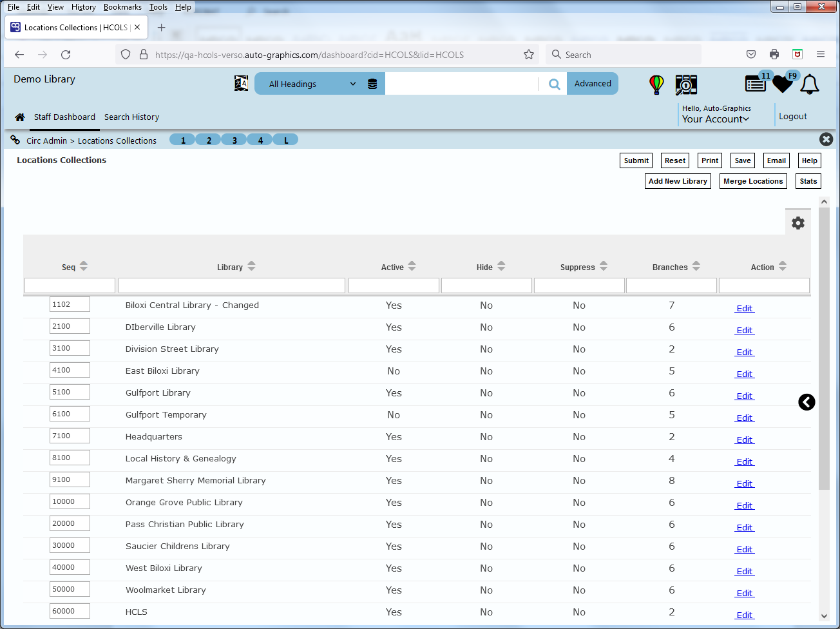The image size is (840, 629).
Task: Edit the Gulfport Library row
Action: click(x=745, y=396)
